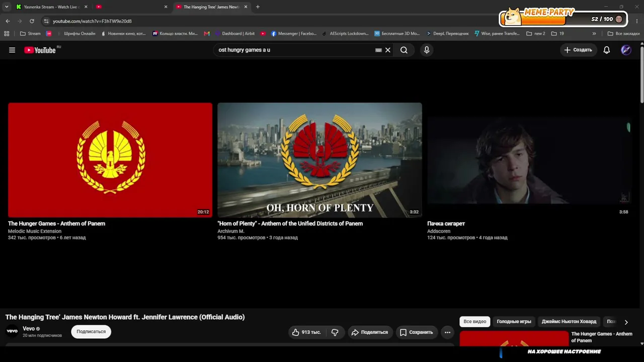The image size is (644, 362).
Task: Open the 19 bookmark folder
Action: [557, 34]
